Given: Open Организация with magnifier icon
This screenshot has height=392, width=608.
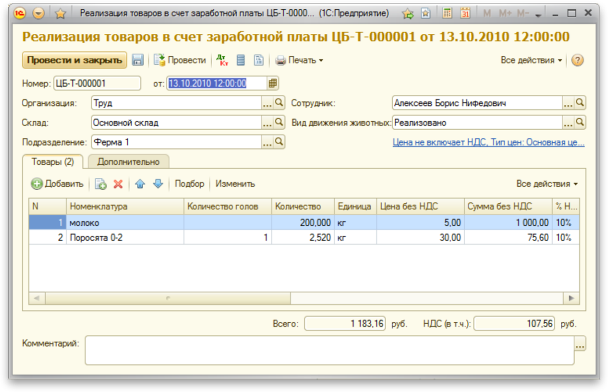Looking at the screenshot, I should 279,102.
